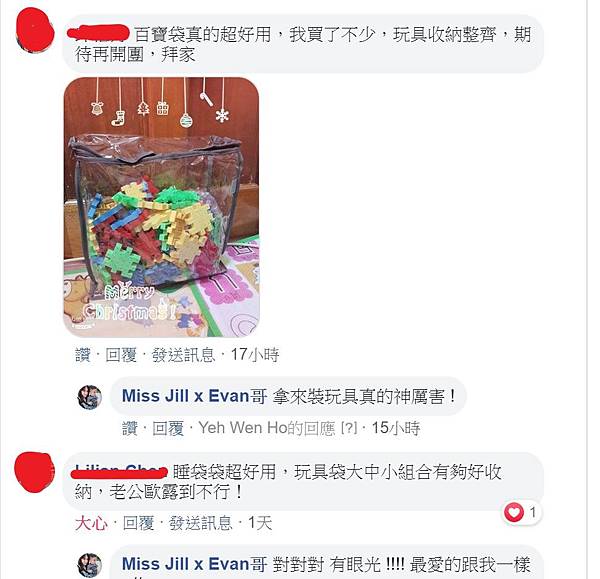Open the first Miss Jill x Evan profile avatar
600x579 pixels.
[90, 397]
